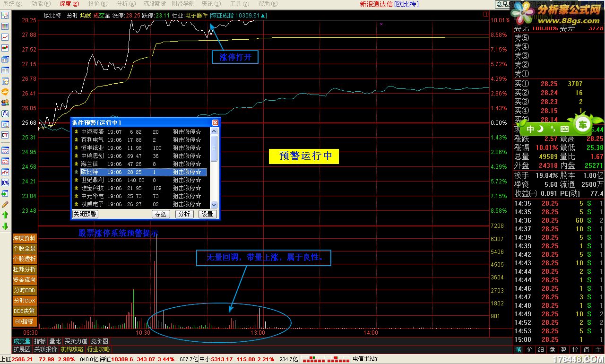Close the 条件预警 alert dialog
The width and height of the screenshot is (605, 364).
click(x=216, y=122)
